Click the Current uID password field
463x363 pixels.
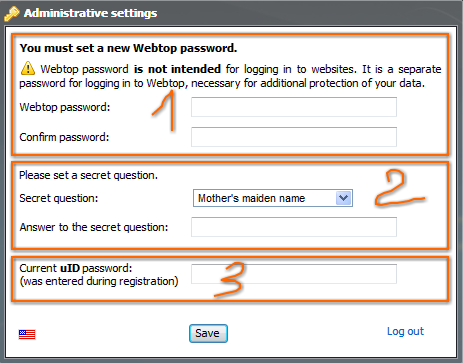(294, 274)
